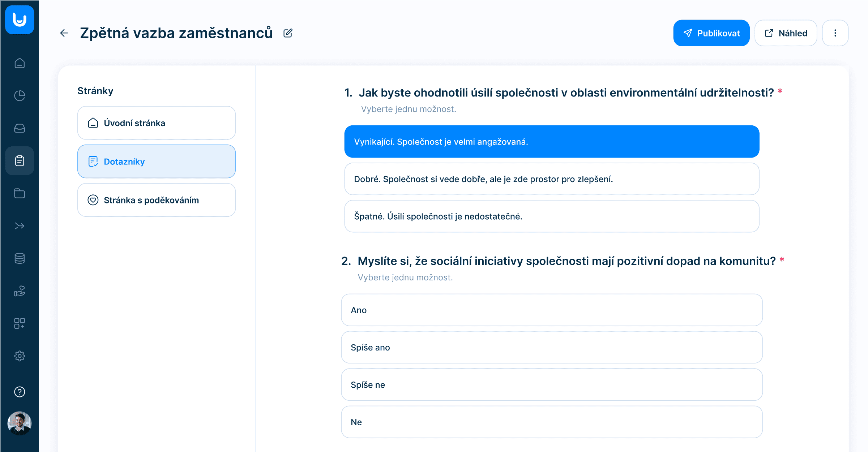Choose the 'Spíše ano' option
This screenshot has width=868, height=452.
click(x=552, y=347)
